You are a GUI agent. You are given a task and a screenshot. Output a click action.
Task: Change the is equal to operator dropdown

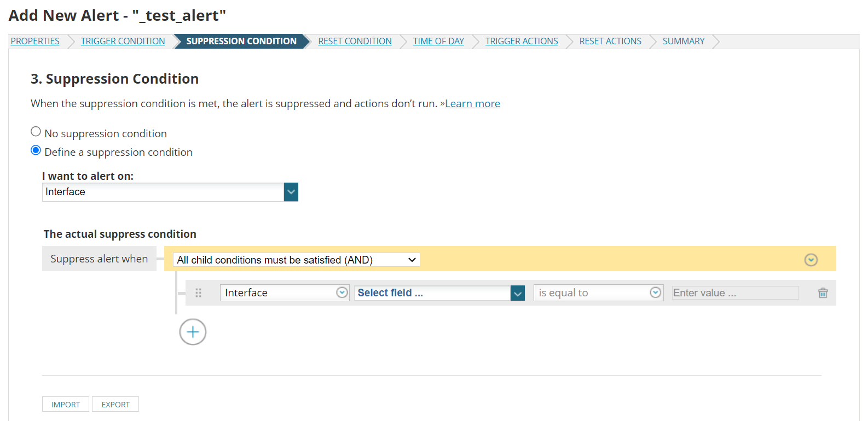599,293
